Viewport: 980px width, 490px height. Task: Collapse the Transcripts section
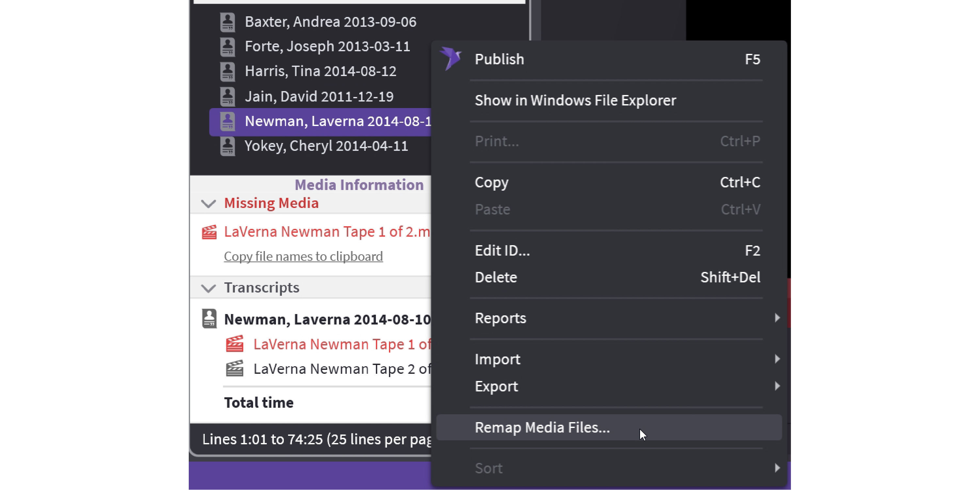(x=208, y=288)
